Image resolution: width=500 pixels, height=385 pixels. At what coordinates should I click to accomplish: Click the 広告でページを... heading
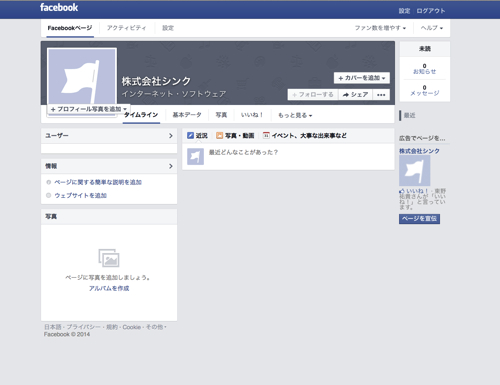422,138
